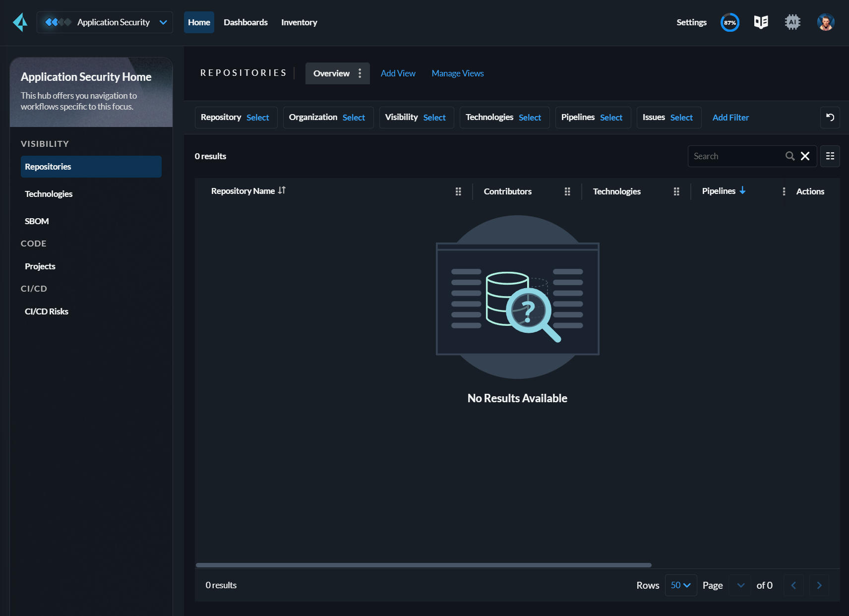Clear search with the X icon
Viewport: 849px width, 616px height.
tap(805, 156)
